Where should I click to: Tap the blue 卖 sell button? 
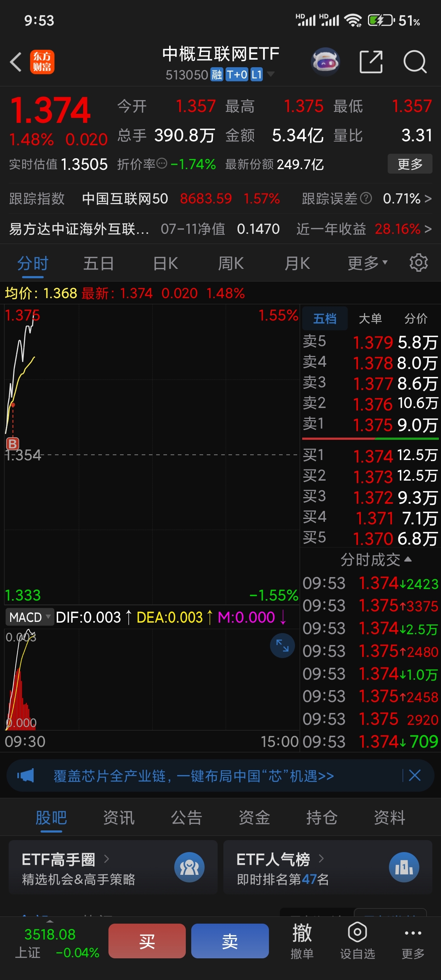230,941
